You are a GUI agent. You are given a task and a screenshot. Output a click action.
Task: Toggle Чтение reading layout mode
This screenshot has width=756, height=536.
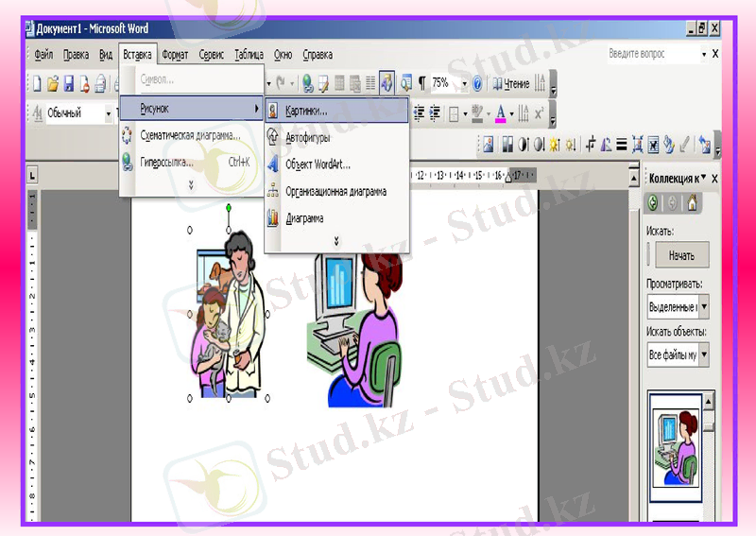tap(511, 84)
